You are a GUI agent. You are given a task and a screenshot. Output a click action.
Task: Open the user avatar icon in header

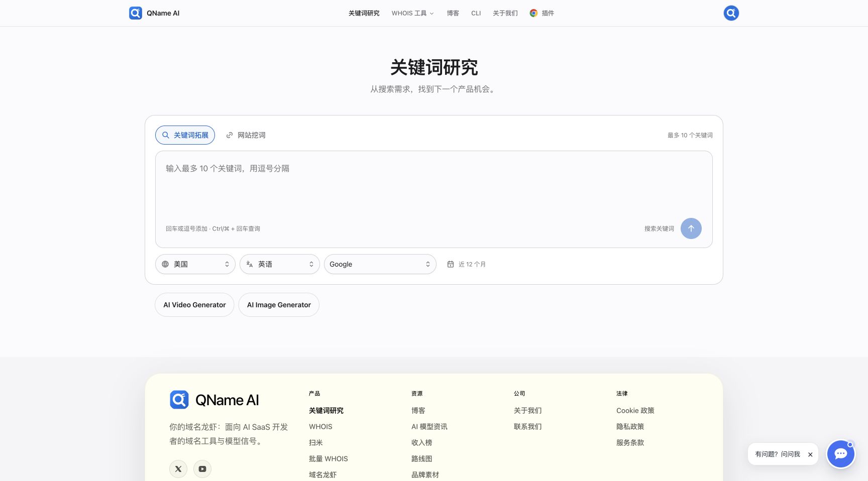731,13
